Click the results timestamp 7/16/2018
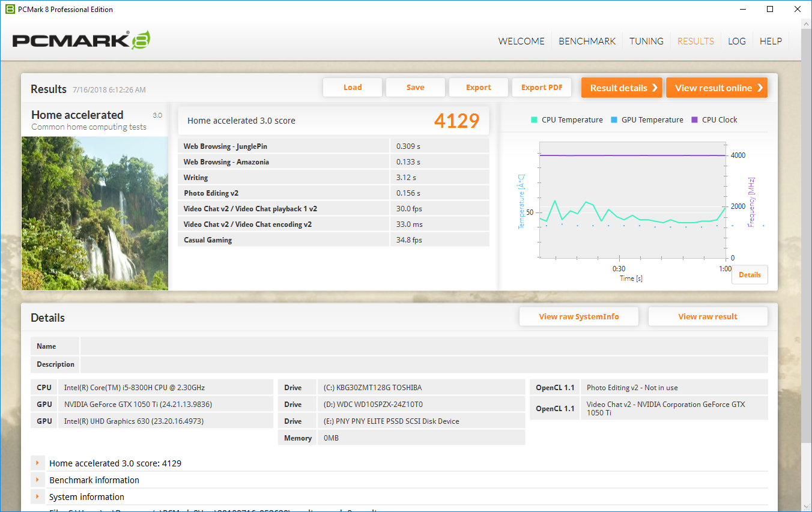The image size is (812, 512). [x=109, y=90]
